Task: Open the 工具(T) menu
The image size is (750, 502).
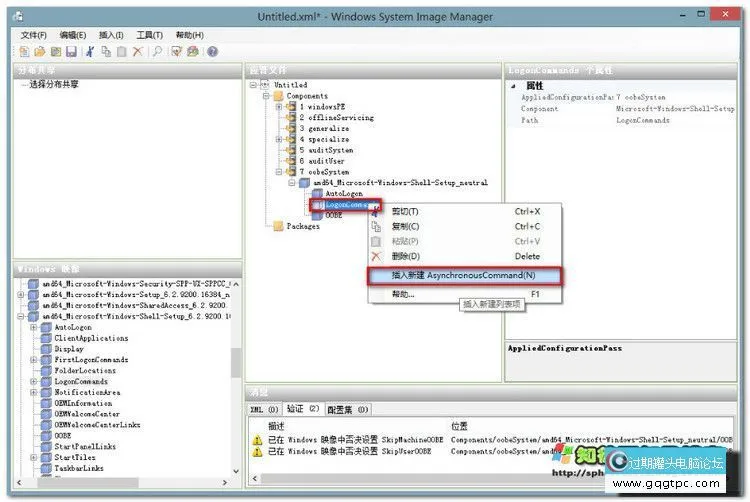Action: pyautogui.click(x=150, y=35)
